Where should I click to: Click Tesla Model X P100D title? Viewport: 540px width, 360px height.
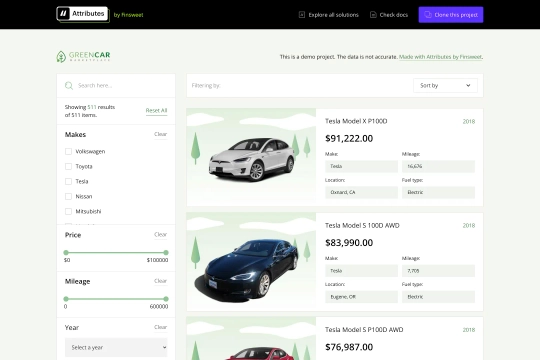(x=356, y=121)
